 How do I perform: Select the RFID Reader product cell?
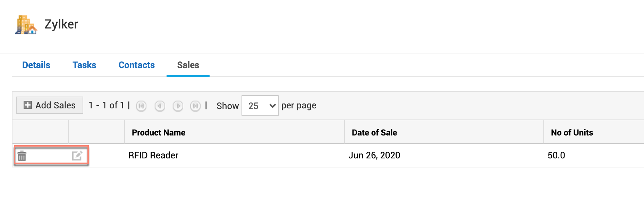153,155
